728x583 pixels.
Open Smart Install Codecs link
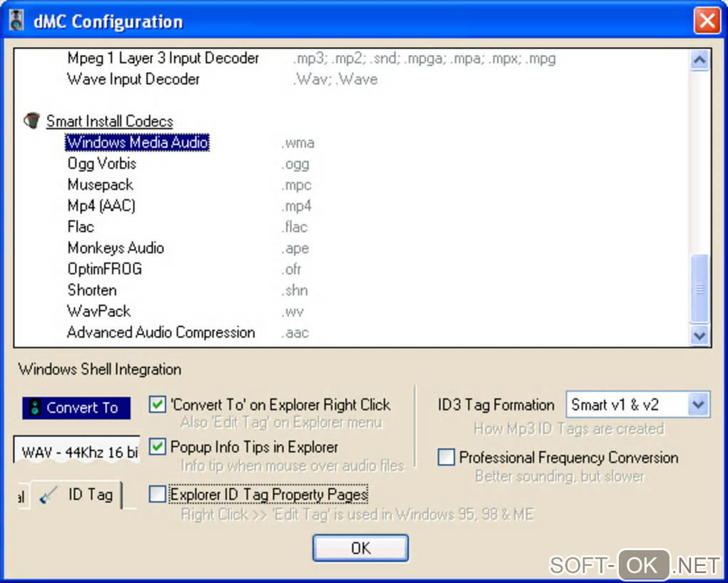pos(110,121)
